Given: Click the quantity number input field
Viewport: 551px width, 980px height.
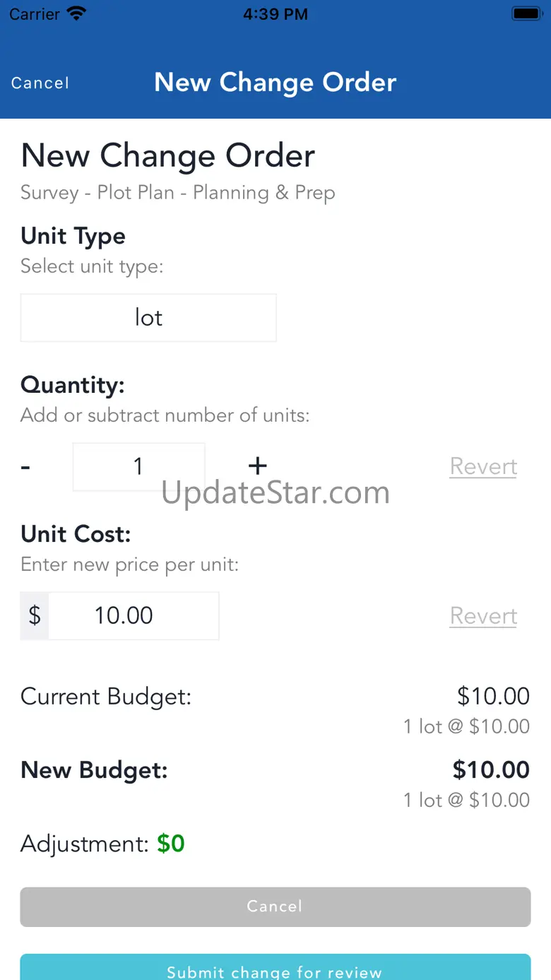Looking at the screenshot, I should 139,466.
